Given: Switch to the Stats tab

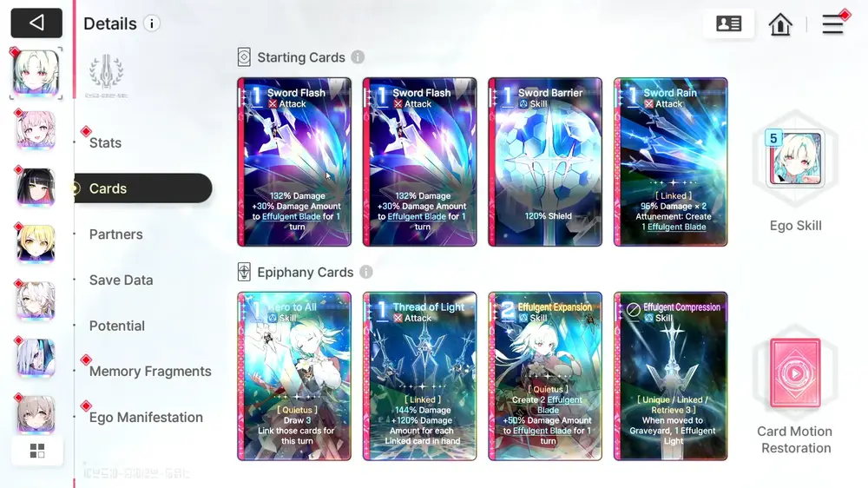Looking at the screenshot, I should tap(105, 143).
